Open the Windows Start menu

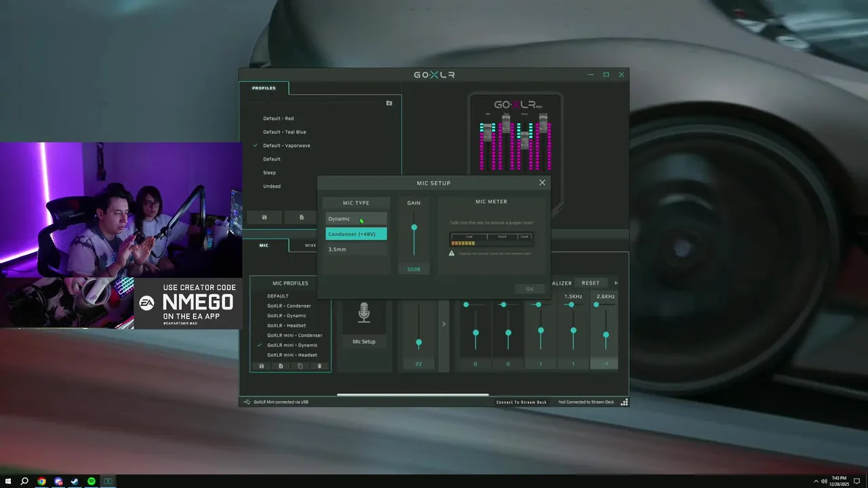pos(8,481)
